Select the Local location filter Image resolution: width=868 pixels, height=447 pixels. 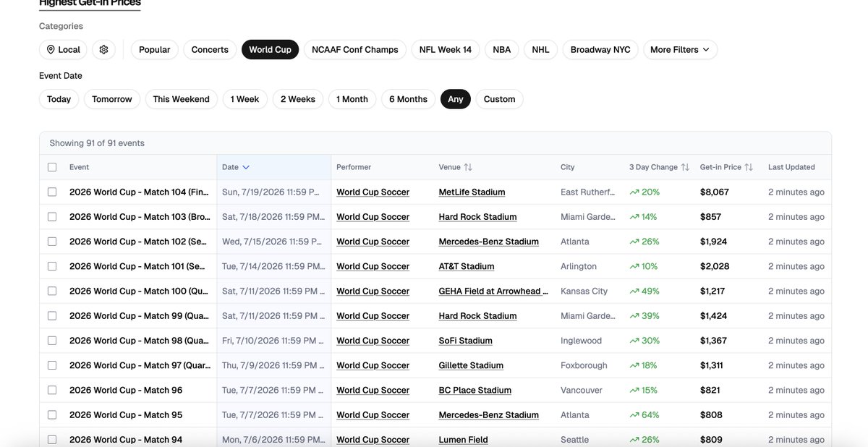point(63,49)
